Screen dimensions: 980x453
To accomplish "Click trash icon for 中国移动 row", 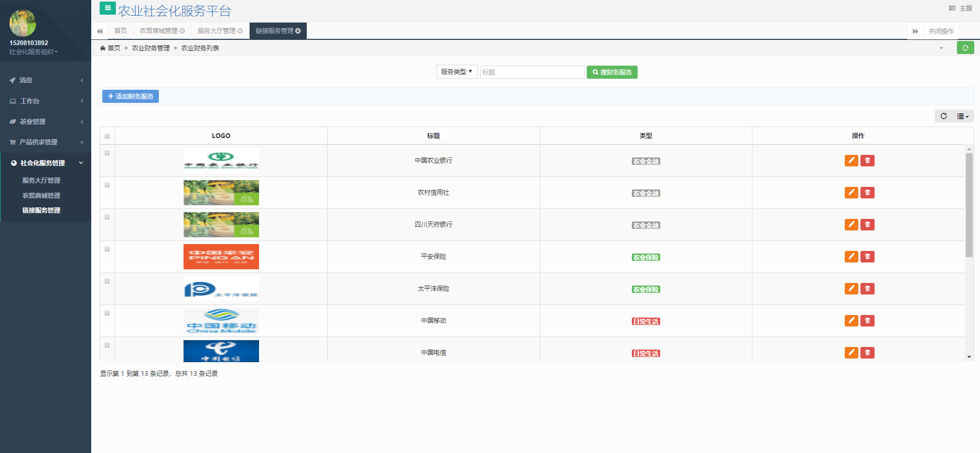I will 867,321.
